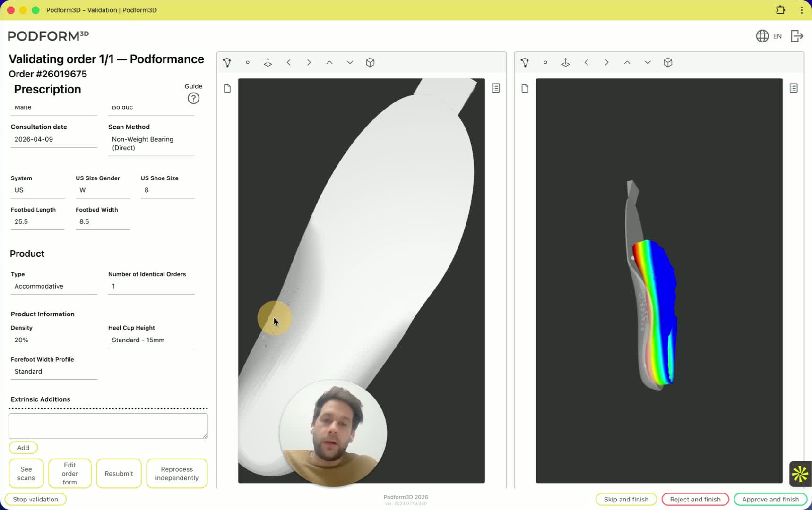812x510 pixels.
Task: Open the document icon beside the left viewer
Action: tap(227, 88)
